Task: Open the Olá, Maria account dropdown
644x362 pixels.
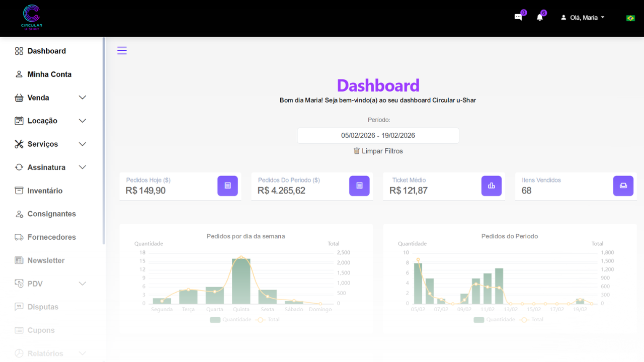Action: 582,17
